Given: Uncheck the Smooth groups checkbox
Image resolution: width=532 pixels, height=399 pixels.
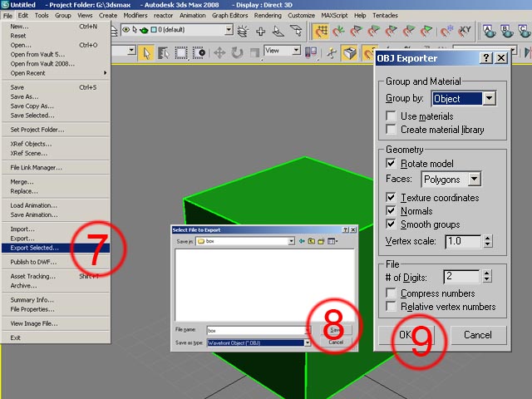Looking at the screenshot, I should click(391, 224).
